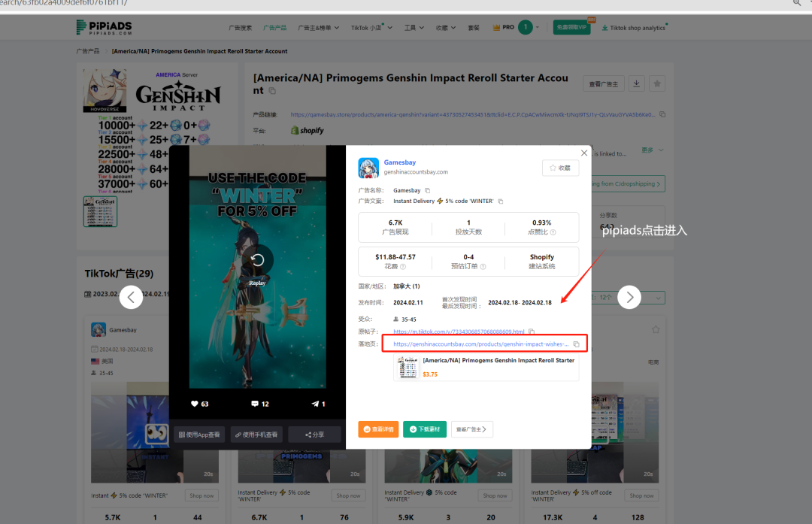
Task: Open the m.tiktok.com original post link
Action: coord(459,332)
